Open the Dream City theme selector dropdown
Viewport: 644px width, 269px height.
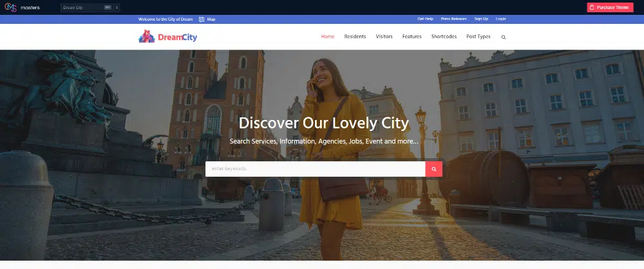coord(83,8)
